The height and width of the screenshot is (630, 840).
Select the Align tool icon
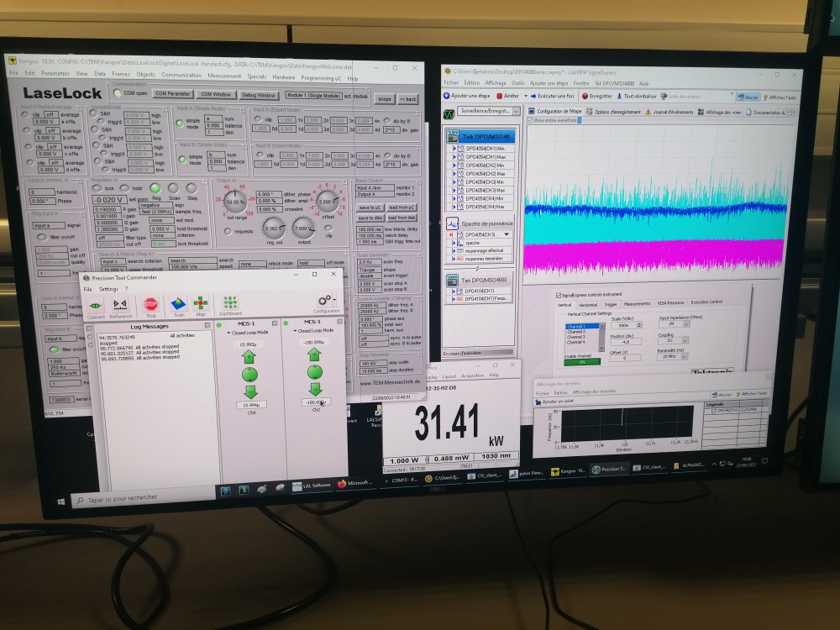(201, 304)
